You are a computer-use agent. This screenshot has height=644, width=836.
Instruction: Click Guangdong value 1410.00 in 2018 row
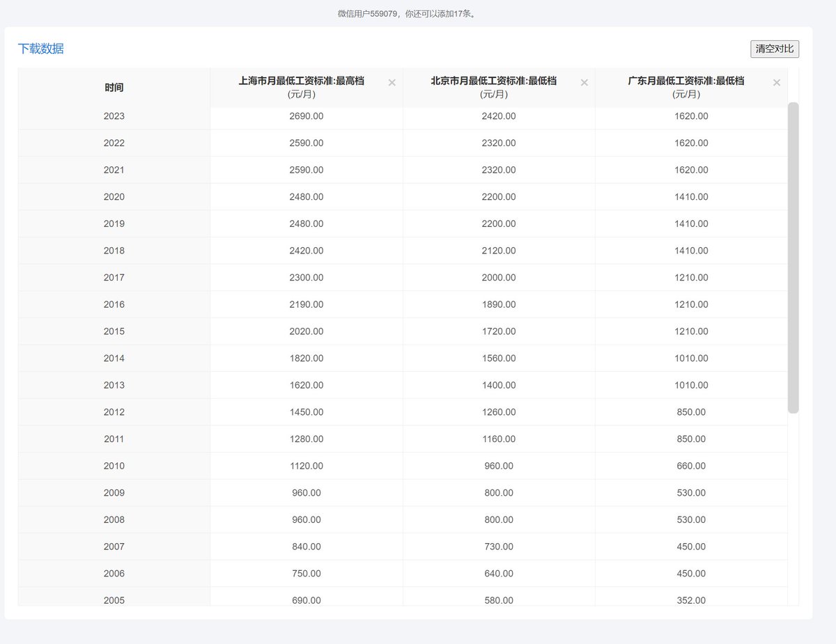[x=691, y=251]
